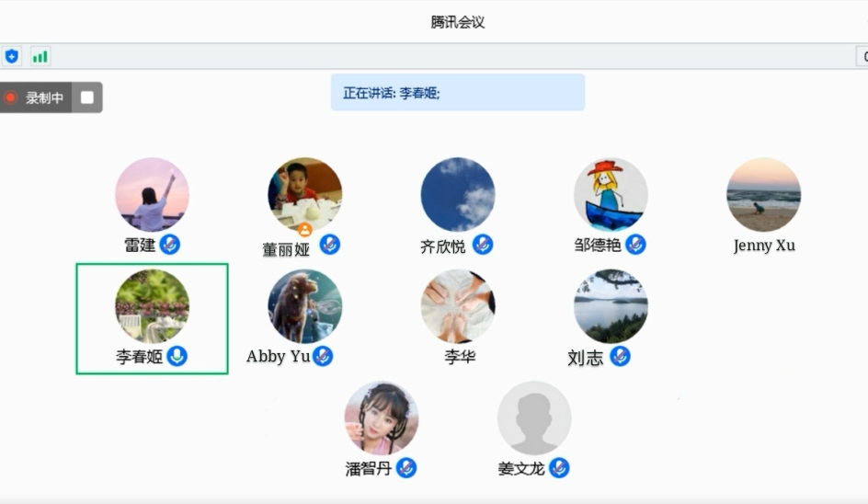This screenshot has height=504, width=868.
Task: Click the microphone icon beside Abby Yu
Action: click(x=323, y=356)
